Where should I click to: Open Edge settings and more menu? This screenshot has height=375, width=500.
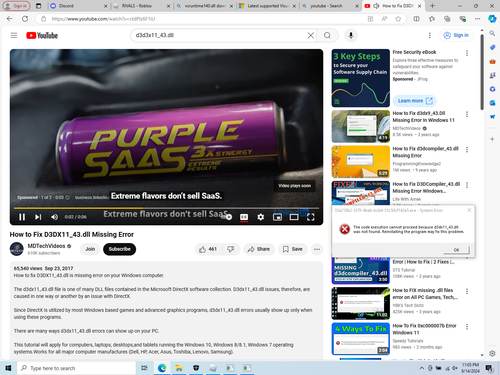(478, 19)
